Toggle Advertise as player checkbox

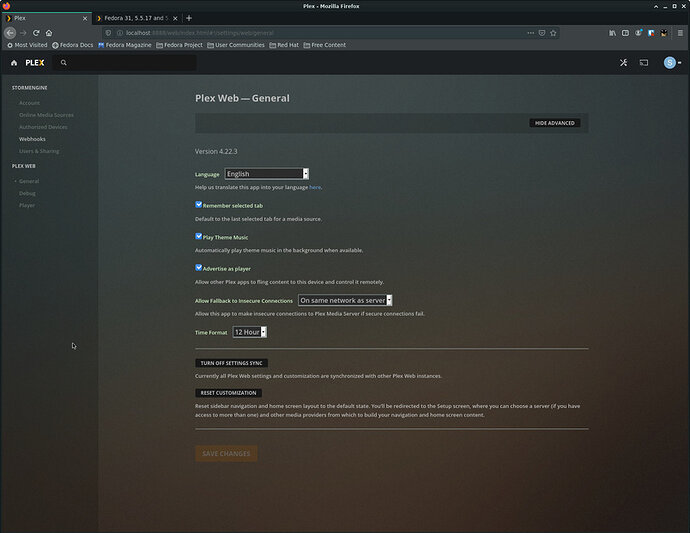[198, 268]
